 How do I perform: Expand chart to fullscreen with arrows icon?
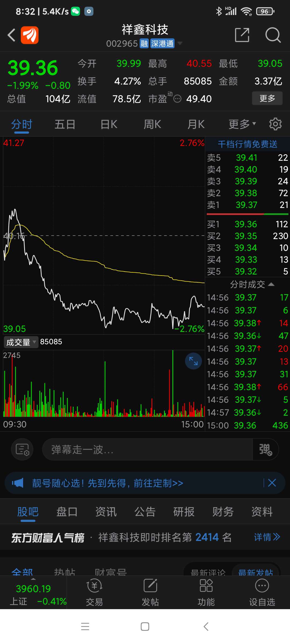coord(193,361)
